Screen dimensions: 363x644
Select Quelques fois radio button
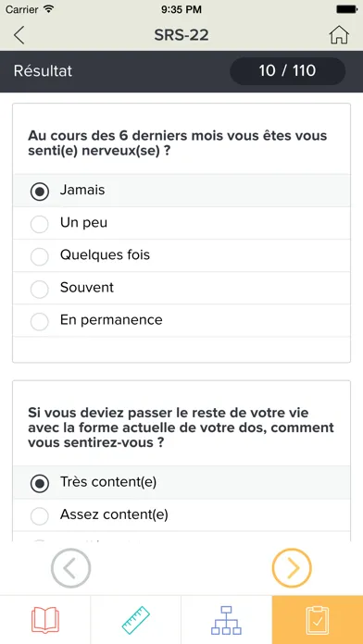181,255
